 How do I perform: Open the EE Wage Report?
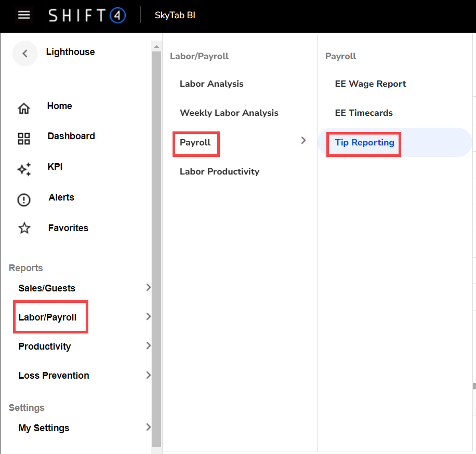click(371, 84)
